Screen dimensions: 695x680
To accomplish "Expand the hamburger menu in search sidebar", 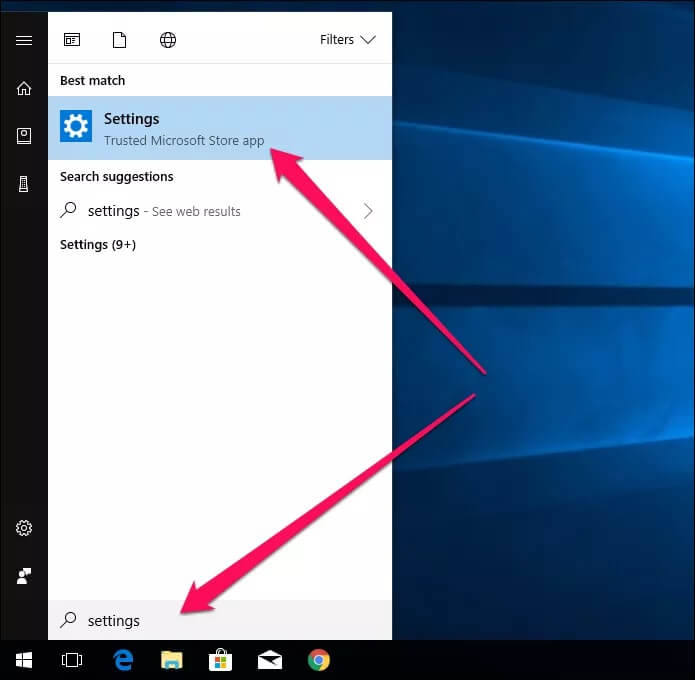I will (24, 40).
